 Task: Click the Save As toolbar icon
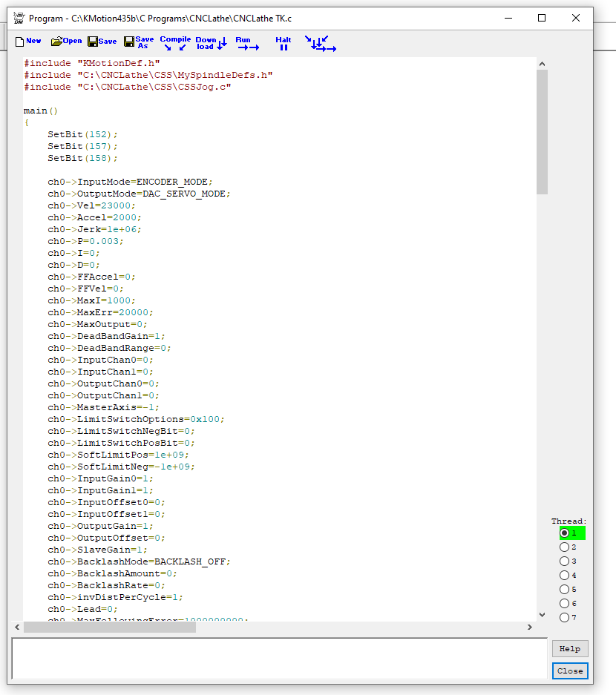(139, 42)
